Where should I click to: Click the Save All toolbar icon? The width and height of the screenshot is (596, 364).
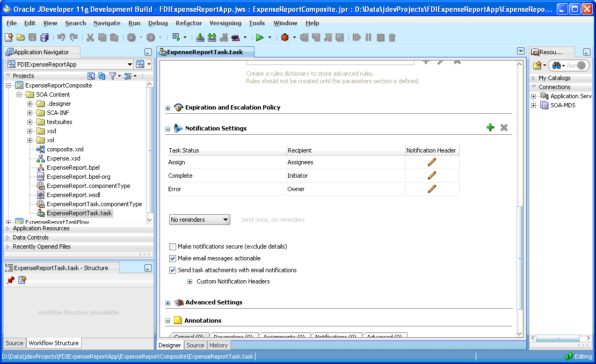(45, 37)
